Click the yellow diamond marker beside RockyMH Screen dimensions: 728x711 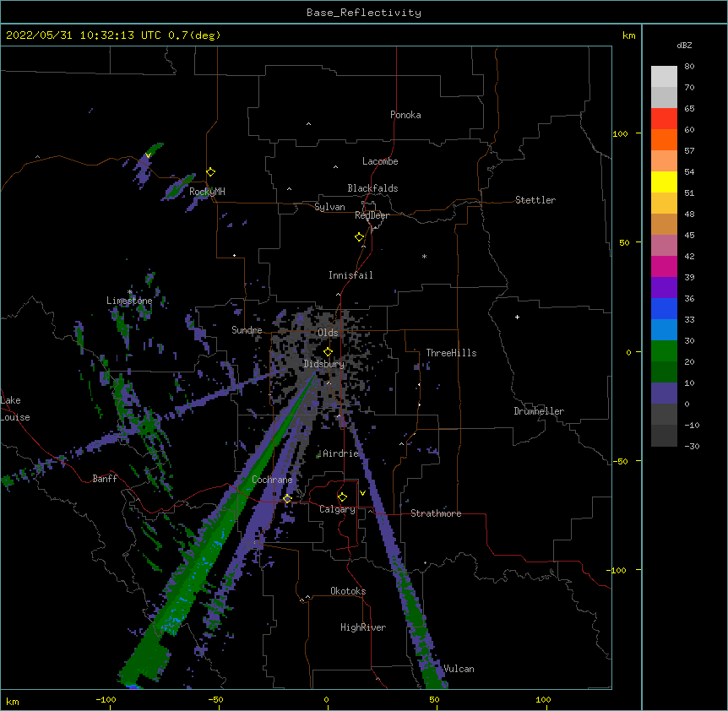coord(211,172)
